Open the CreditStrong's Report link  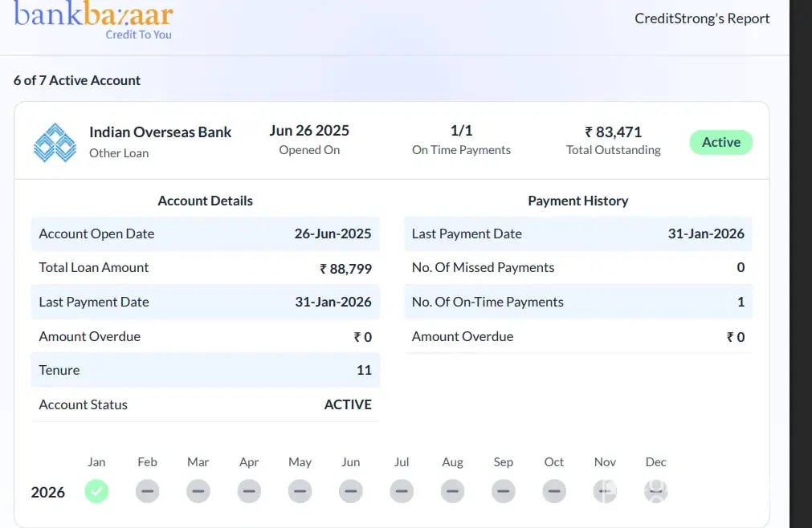702,18
